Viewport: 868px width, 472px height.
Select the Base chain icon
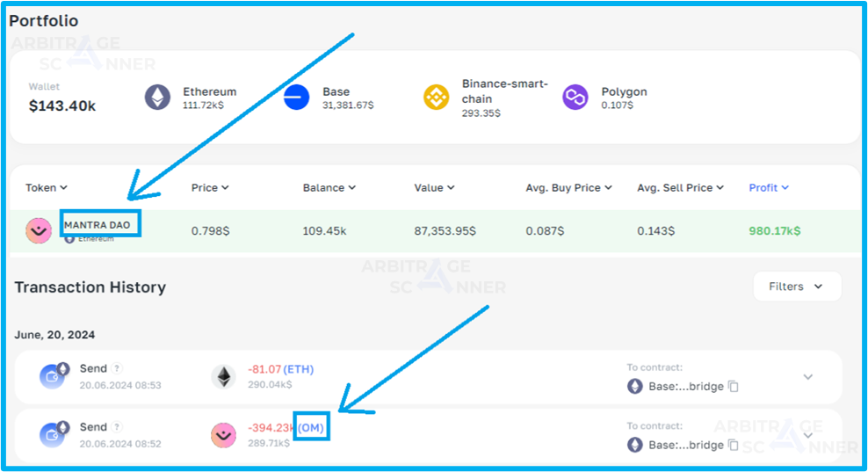click(297, 98)
